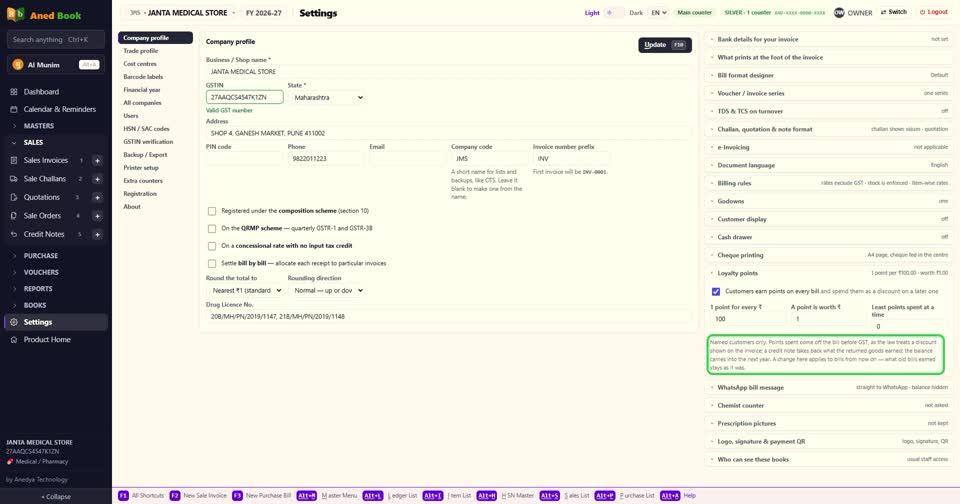The height and width of the screenshot is (504, 960).
Task: Click the Settings gear icon
Action: 13,322
